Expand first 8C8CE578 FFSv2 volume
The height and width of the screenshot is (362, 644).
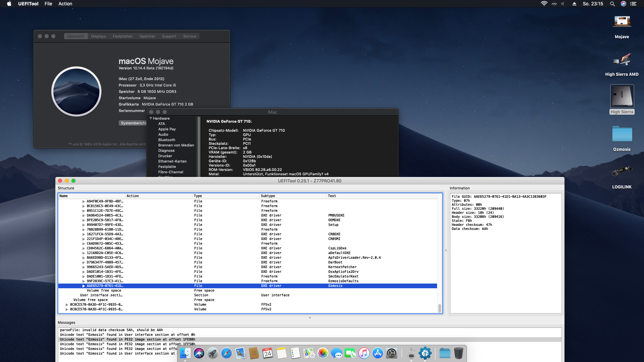click(67, 305)
